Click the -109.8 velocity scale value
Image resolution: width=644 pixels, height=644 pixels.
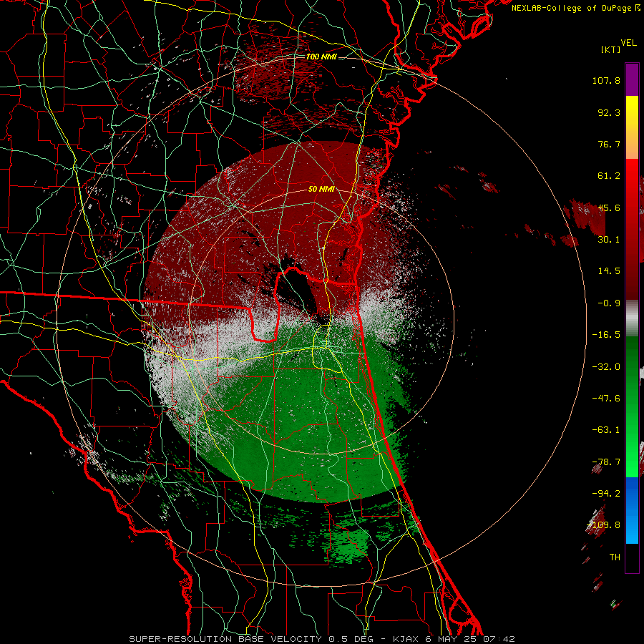point(603,525)
